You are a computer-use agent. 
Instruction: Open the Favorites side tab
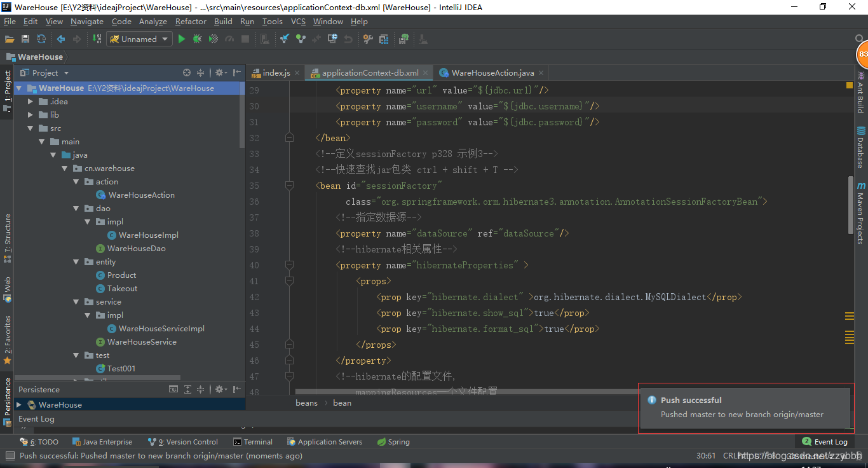coord(7,340)
